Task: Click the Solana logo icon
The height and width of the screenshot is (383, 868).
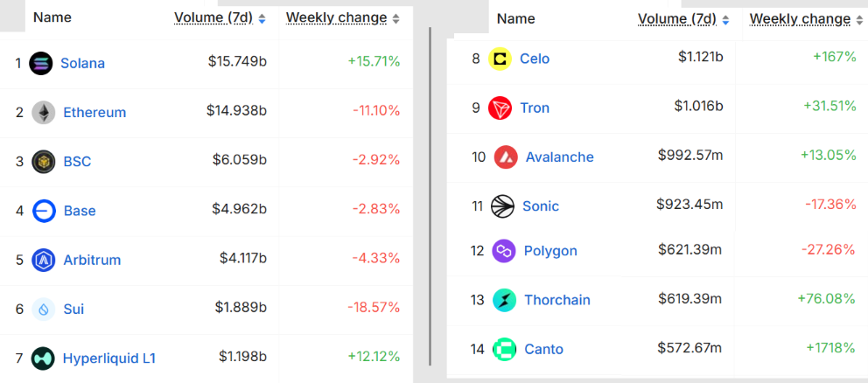Action: 41,63
